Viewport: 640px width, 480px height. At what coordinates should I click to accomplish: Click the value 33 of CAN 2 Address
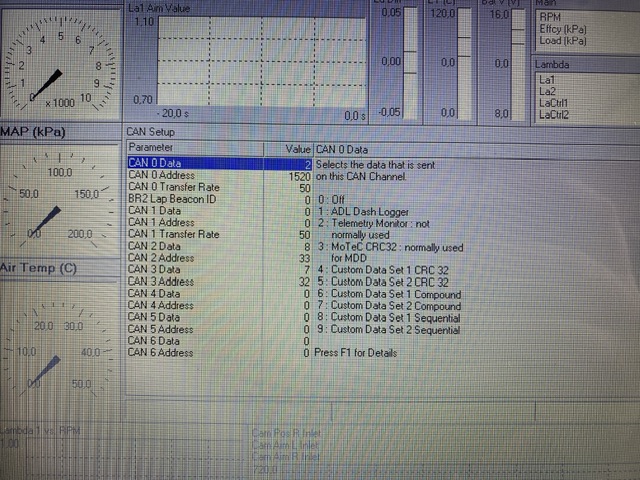[x=304, y=258]
